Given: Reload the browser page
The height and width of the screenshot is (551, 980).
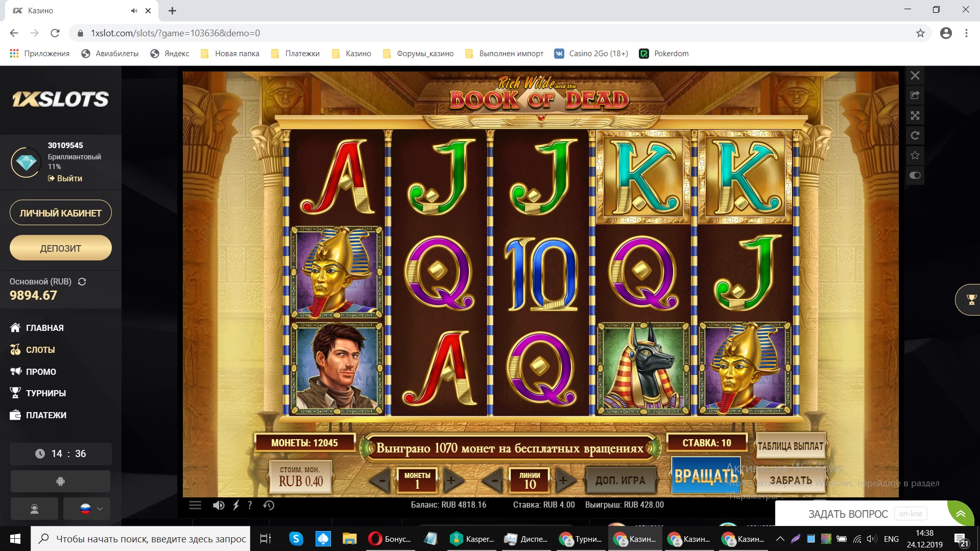Looking at the screenshot, I should pos(55,33).
